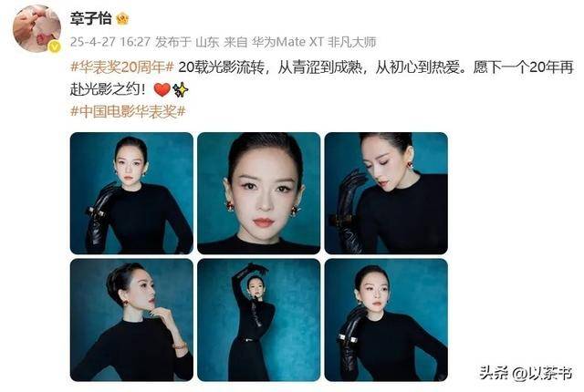Click the 25-4-27 16:27 post timestamp
Viewport: 584px width, 392px height.
pos(110,42)
